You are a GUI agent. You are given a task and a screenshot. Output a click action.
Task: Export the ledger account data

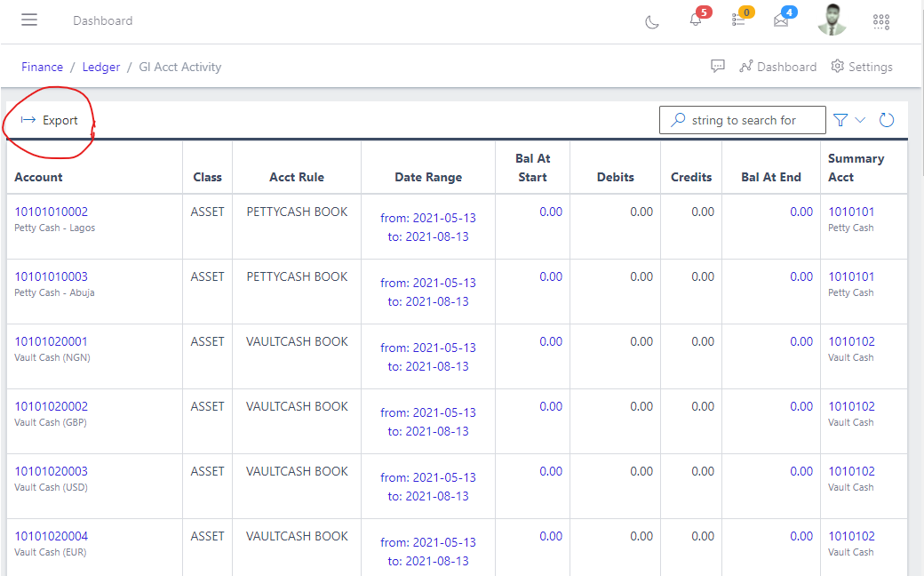coord(51,119)
